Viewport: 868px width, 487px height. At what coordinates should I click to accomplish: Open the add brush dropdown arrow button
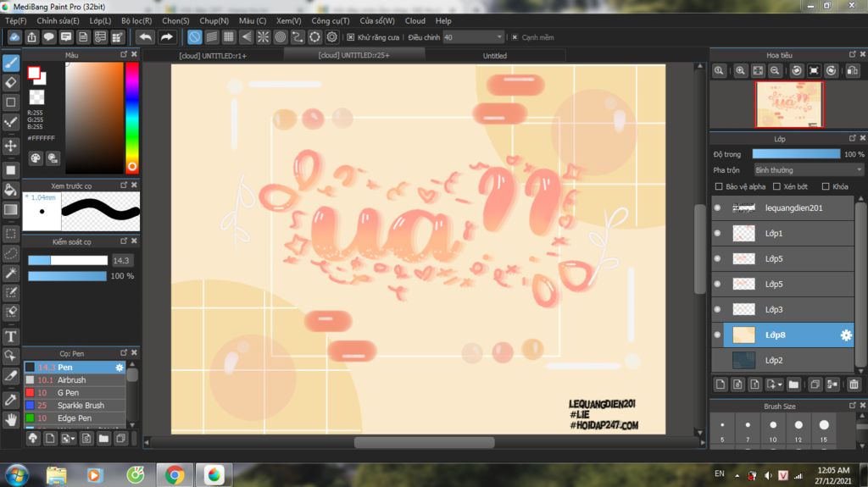68,439
